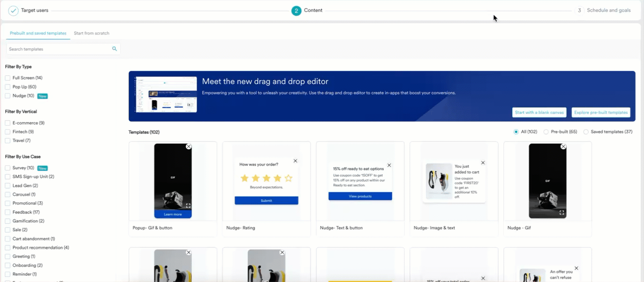
Task: Check the Gamification (2) filter
Action: (8, 221)
